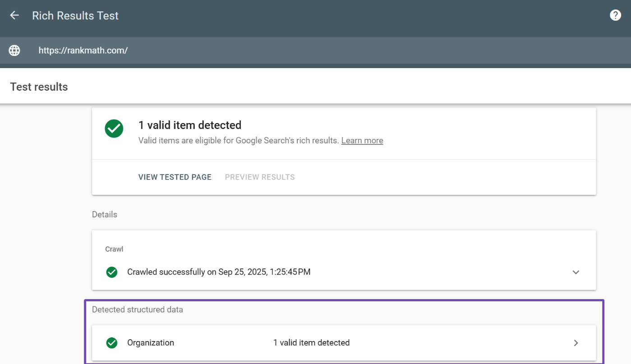The image size is (631, 364).
Task: Open Organization item with right chevron
Action: tap(576, 343)
